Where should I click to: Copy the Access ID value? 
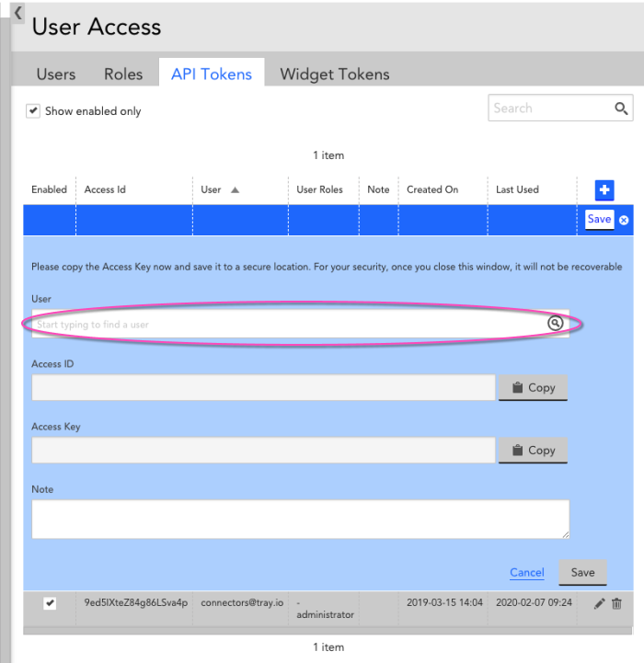(533, 388)
